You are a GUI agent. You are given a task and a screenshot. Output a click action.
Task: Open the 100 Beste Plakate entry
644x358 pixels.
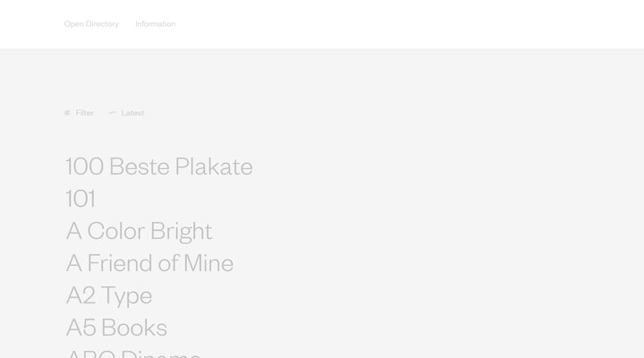coord(159,166)
